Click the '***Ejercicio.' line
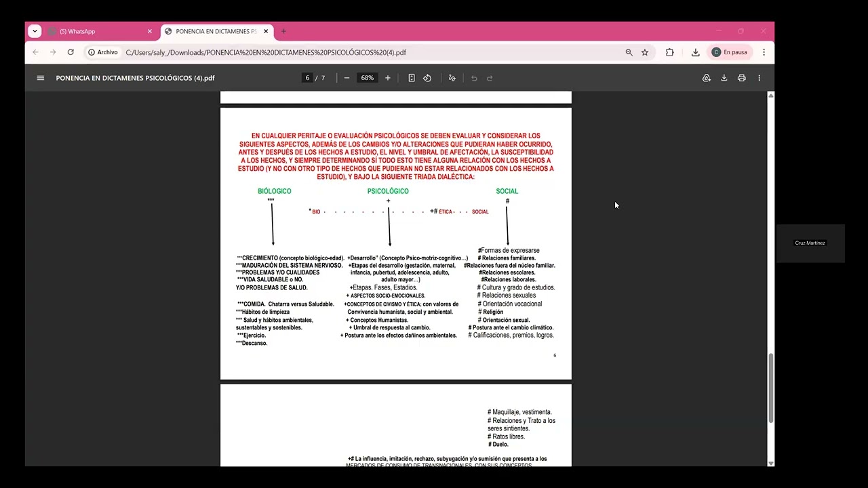The width and height of the screenshot is (868, 488). (x=252, y=335)
